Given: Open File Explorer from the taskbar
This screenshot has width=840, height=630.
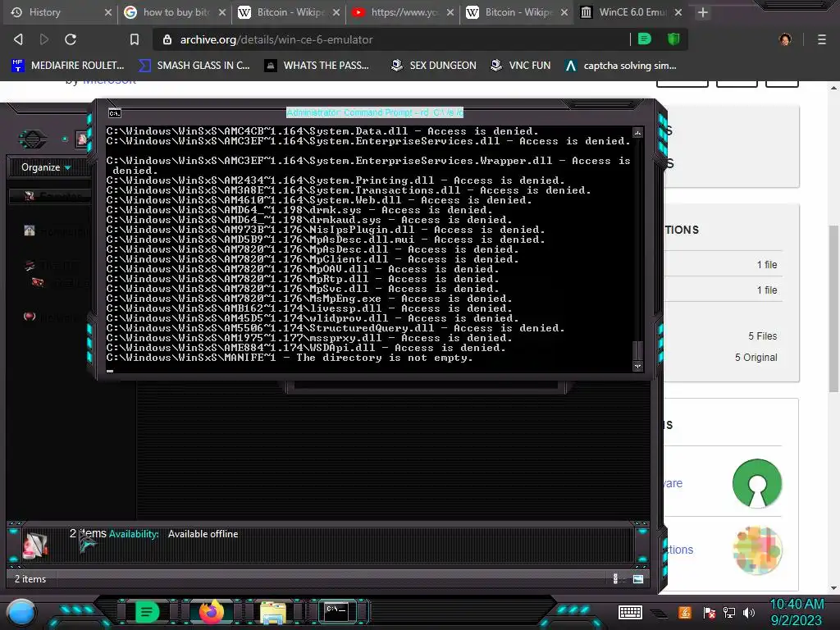Looking at the screenshot, I should click(x=273, y=612).
